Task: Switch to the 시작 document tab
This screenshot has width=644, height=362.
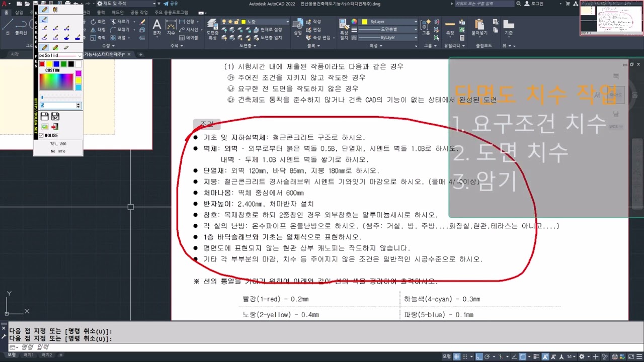Action: point(15,54)
